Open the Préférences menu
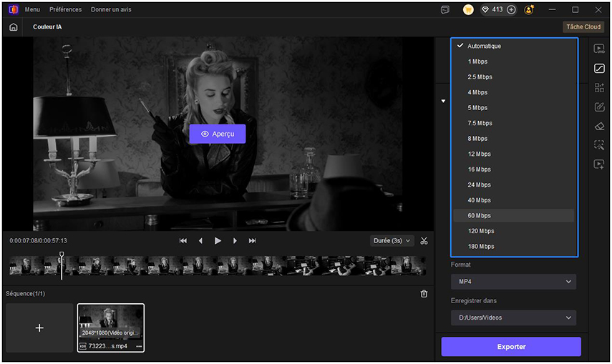 pos(66,9)
